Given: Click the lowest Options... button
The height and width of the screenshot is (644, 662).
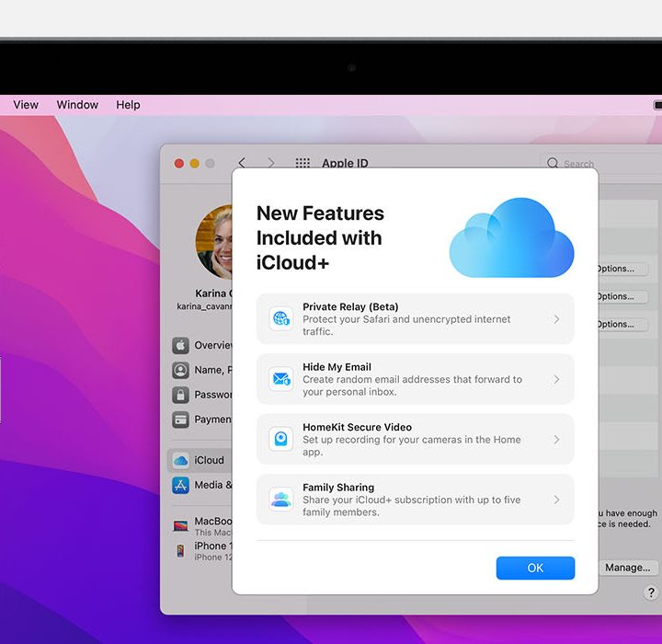Looking at the screenshot, I should click(x=622, y=325).
